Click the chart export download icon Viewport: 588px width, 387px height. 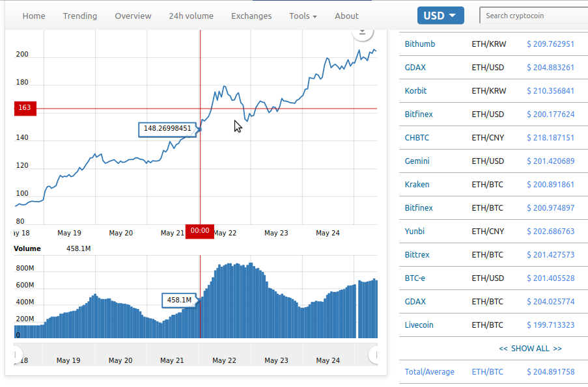point(362,31)
